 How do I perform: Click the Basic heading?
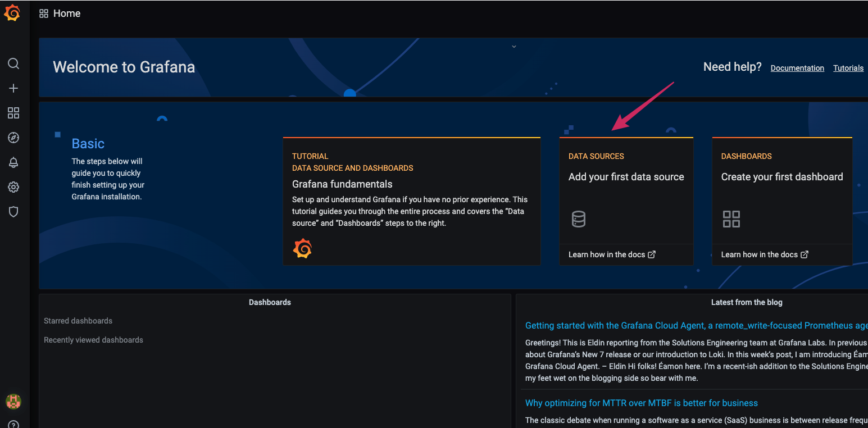(88, 144)
